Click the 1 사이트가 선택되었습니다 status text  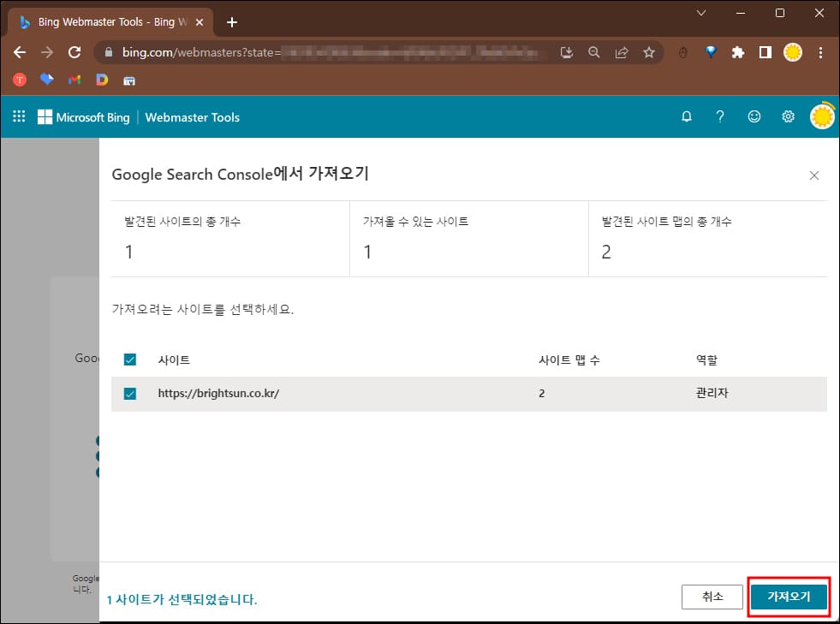tap(182, 599)
